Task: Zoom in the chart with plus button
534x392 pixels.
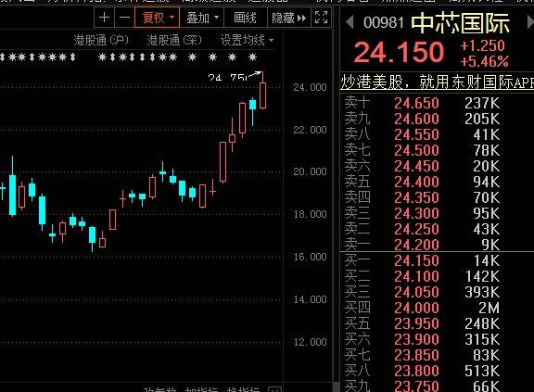Action: (104, 18)
